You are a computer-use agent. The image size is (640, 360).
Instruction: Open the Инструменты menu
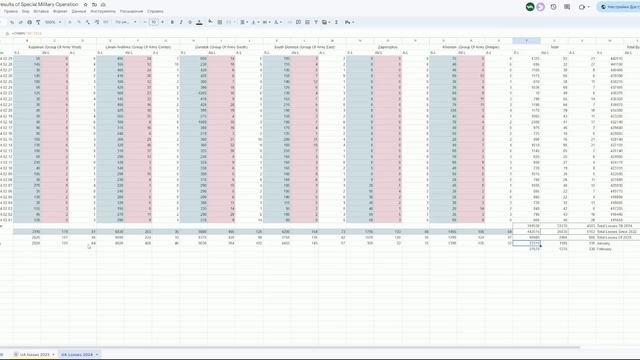coord(103,11)
